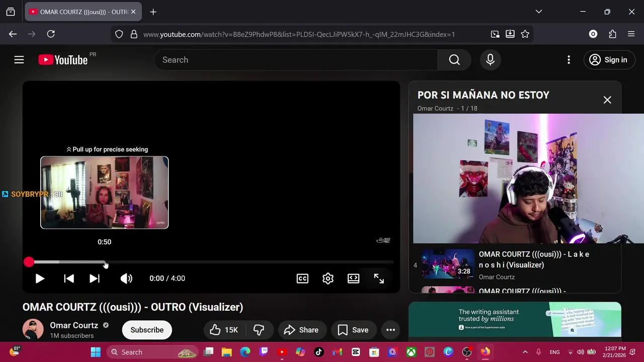Viewport: 644px width, 362px height.
Task: Open the YouTube guide hamburger menu
Action: [19, 60]
